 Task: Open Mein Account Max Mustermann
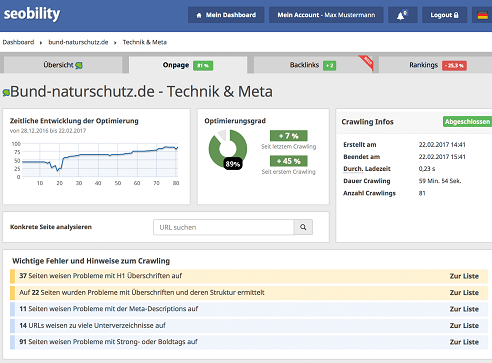coord(326,15)
